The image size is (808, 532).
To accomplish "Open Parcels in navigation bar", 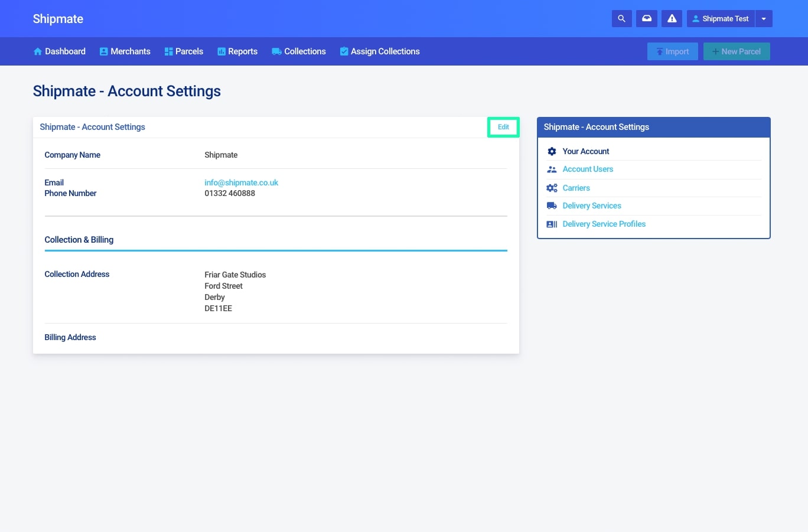I will pos(184,51).
